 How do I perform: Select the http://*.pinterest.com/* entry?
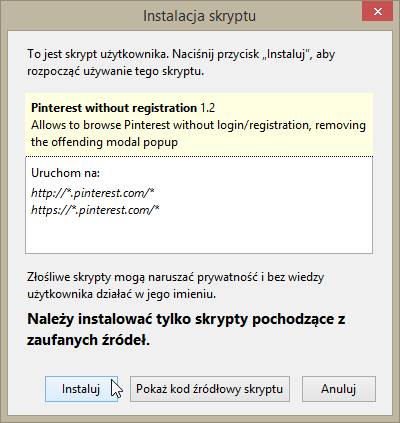pos(93,193)
